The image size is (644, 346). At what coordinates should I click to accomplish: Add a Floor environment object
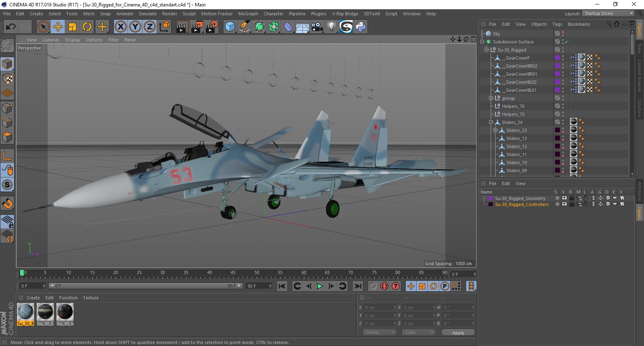[303, 27]
